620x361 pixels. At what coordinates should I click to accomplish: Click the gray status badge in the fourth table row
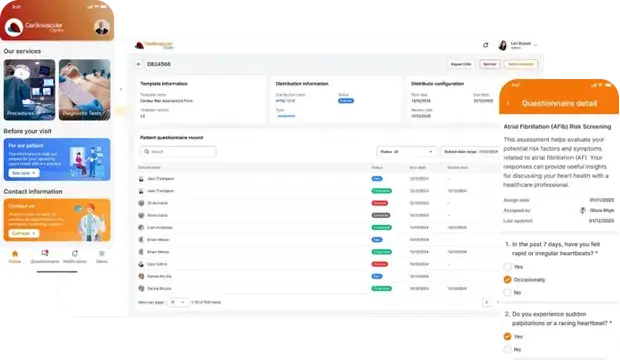[x=381, y=215]
